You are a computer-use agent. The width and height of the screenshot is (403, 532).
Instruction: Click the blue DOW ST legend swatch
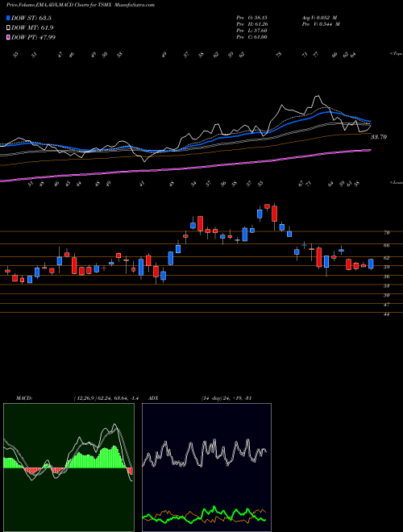click(x=8, y=18)
